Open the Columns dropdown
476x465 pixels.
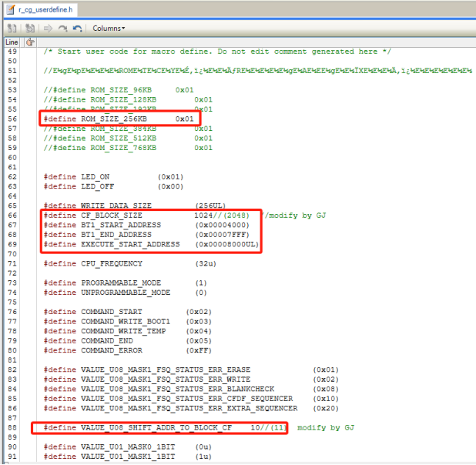[x=109, y=28]
